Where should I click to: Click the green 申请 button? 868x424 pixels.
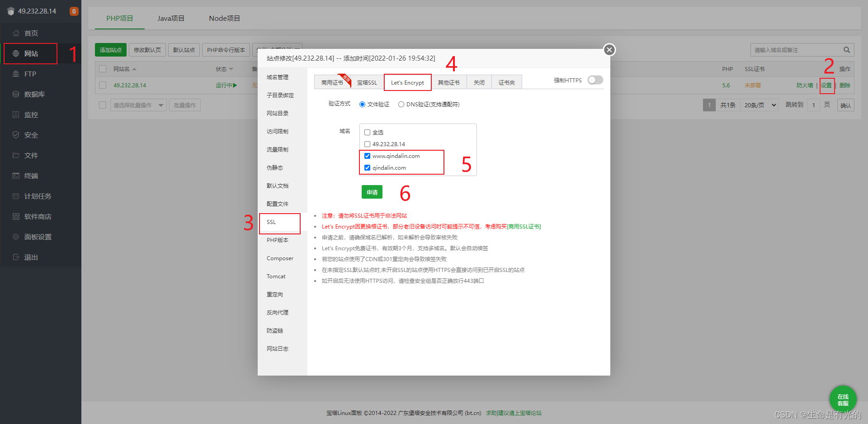(x=372, y=192)
